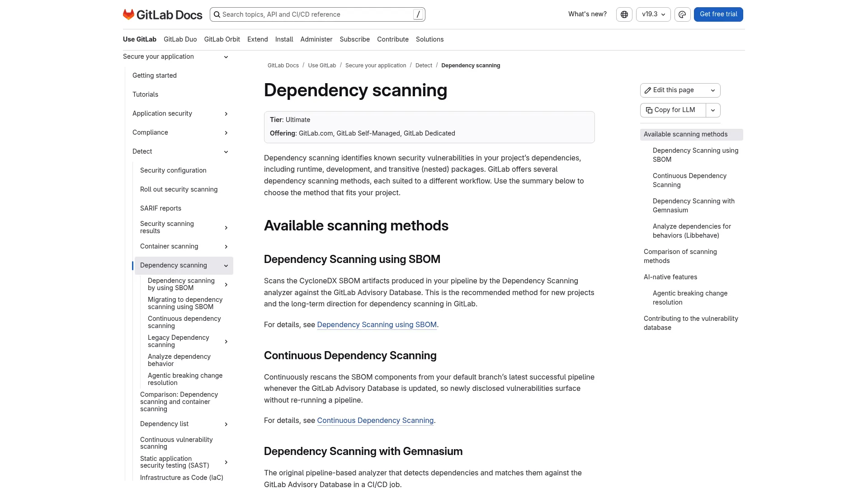868x488 pixels.
Task: Open the Solutions nav tab
Action: pos(430,39)
